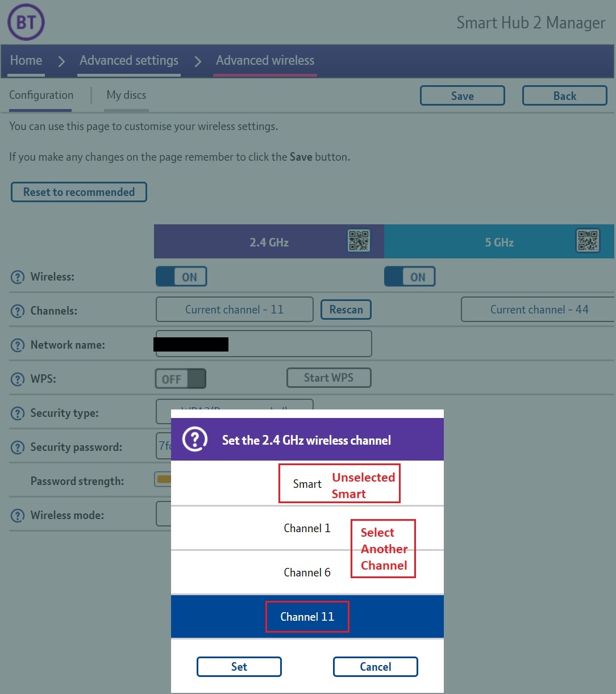The width and height of the screenshot is (616, 694).
Task: Navigate to Advanced settings breadcrumb
Action: pyautogui.click(x=128, y=60)
